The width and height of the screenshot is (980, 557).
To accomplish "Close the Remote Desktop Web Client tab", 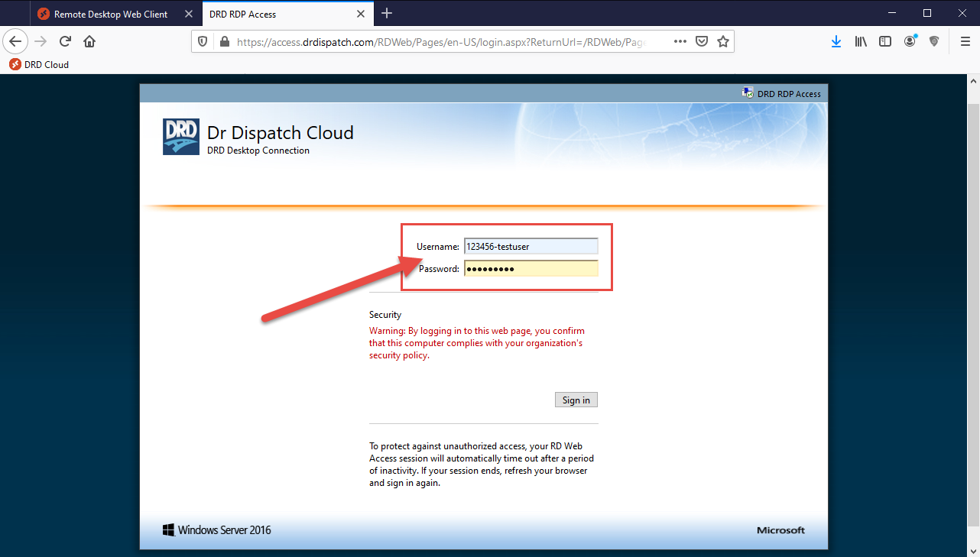I will 188,14.
